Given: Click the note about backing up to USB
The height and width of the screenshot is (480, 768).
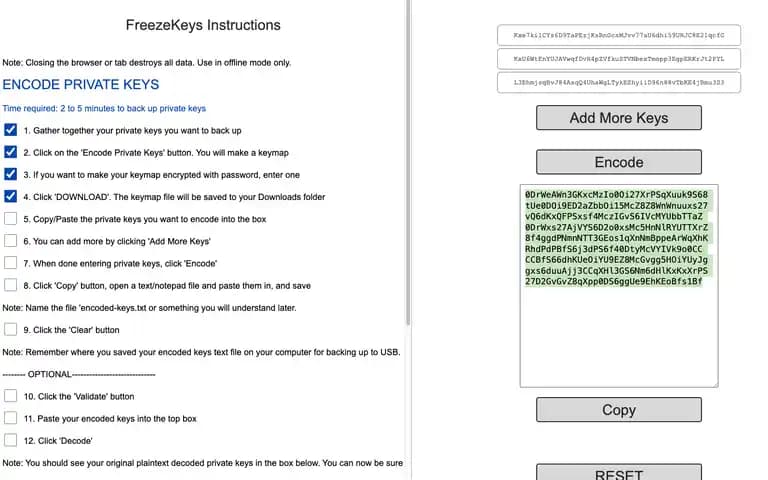Looking at the screenshot, I should tap(201, 352).
